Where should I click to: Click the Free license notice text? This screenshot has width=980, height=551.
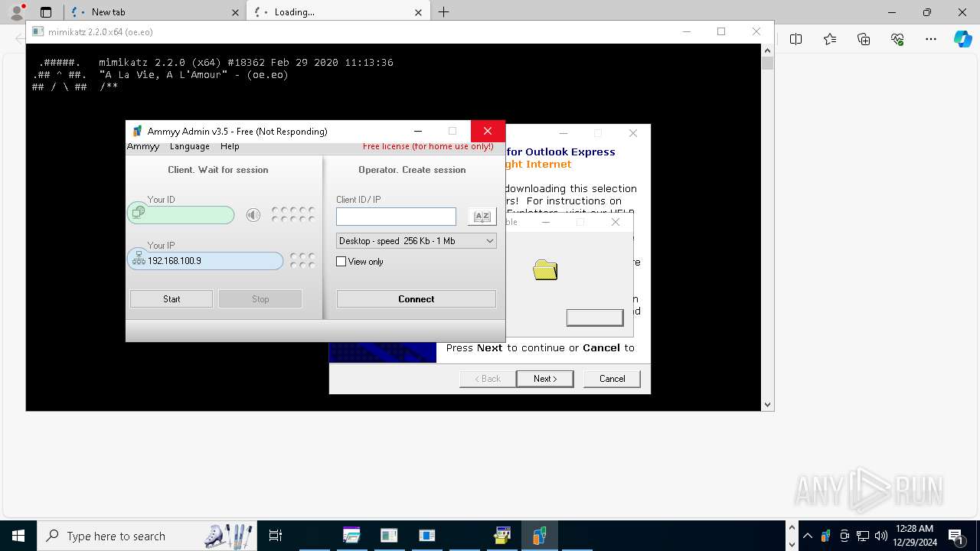(428, 146)
